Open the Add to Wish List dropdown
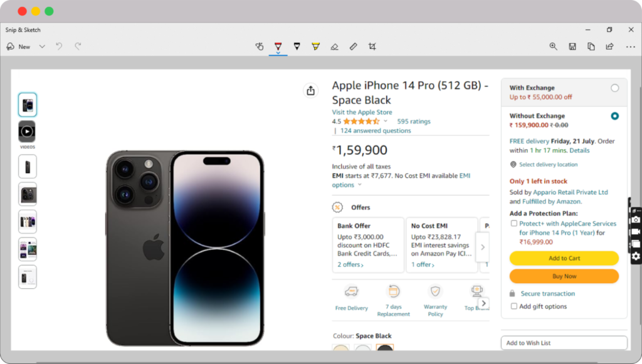This screenshot has height=364, width=642. click(564, 343)
